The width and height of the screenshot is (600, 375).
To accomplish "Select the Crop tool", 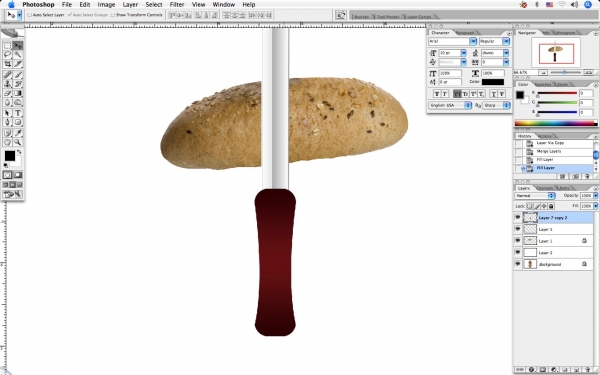I will (x=7, y=64).
